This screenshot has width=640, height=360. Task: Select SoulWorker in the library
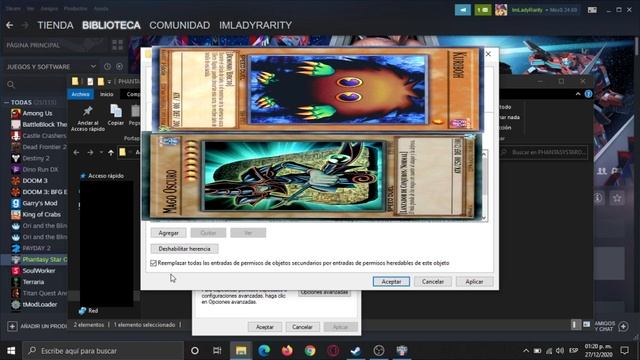click(39, 270)
